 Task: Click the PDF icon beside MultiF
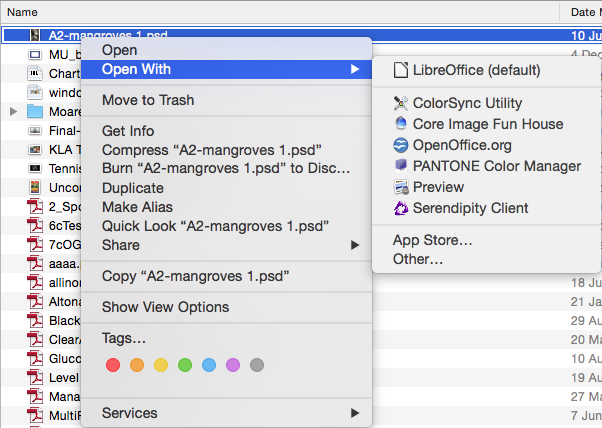tap(35, 415)
